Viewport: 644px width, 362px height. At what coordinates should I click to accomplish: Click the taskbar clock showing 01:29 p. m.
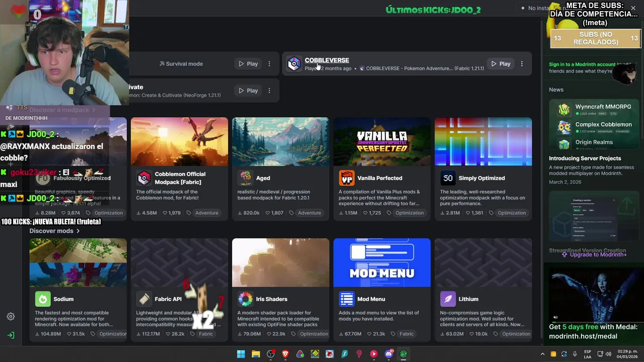click(x=626, y=354)
